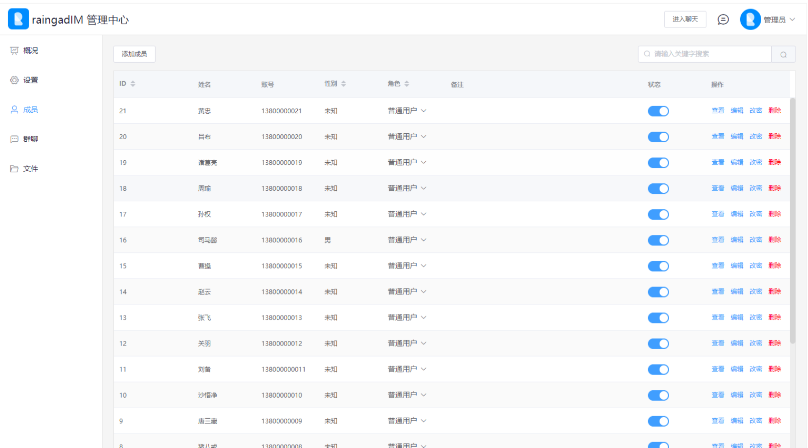Click the 添加成员 add member button
This screenshot has height=448, width=808.
coord(134,54)
